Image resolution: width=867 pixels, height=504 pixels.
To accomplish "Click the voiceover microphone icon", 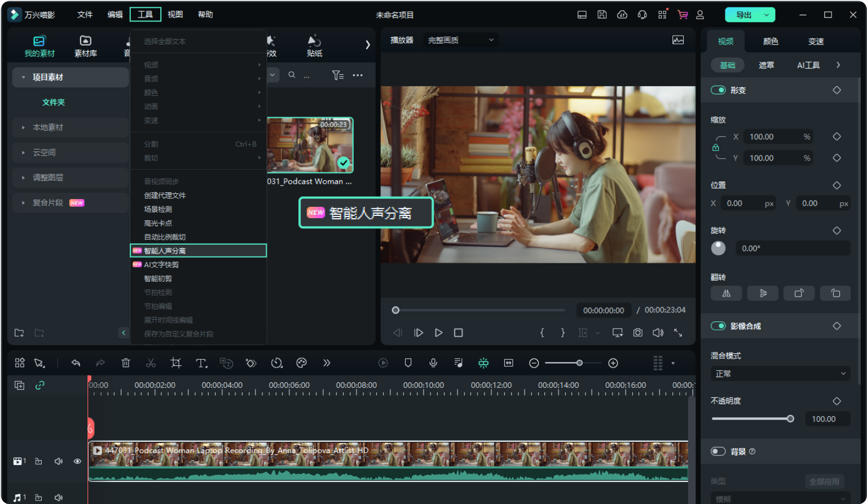I will [x=433, y=363].
